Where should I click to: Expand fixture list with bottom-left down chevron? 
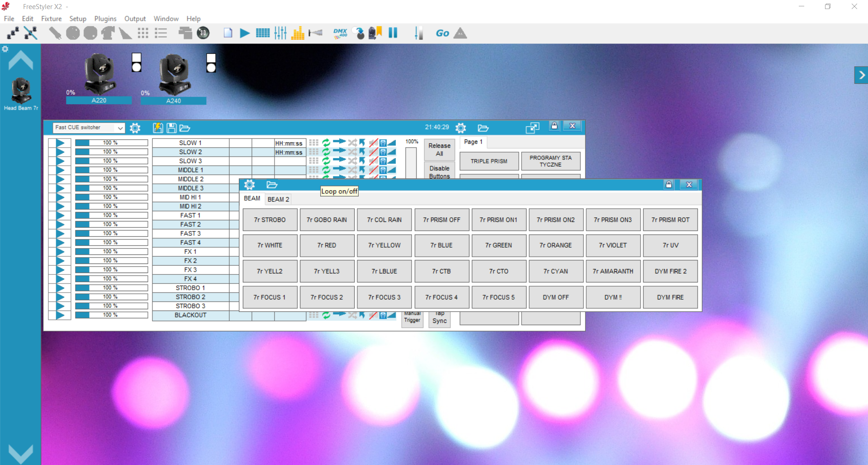point(21,453)
